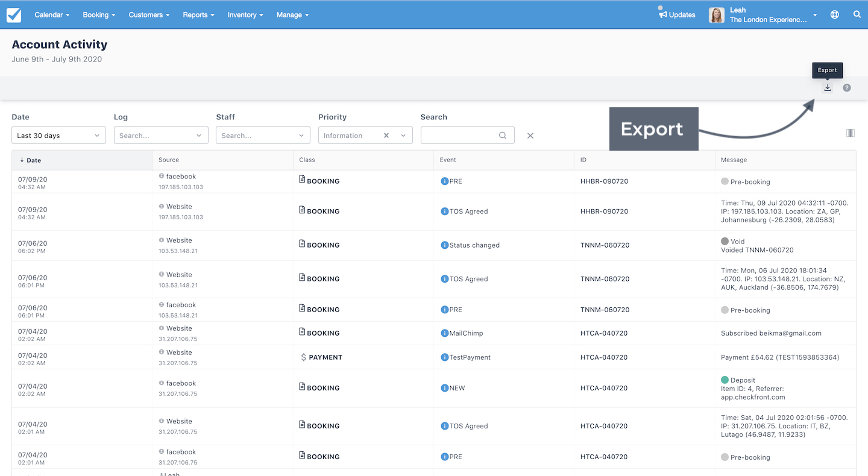Click info icon beside Status changed
The width and height of the screenshot is (868, 476).
click(444, 245)
